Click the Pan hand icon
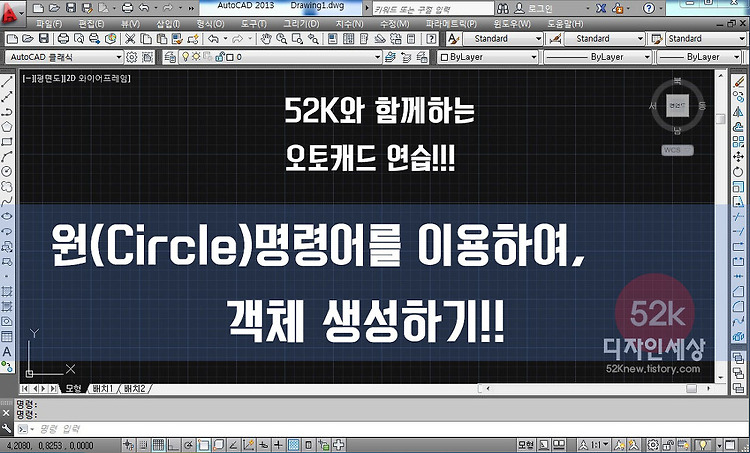 tap(266, 39)
